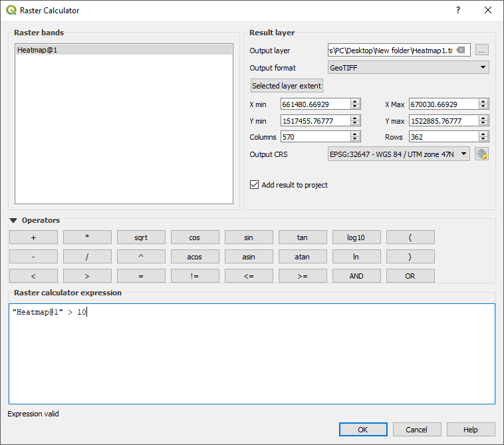This screenshot has height=445, width=504.
Task: Click the Columns value field
Action: (315, 137)
